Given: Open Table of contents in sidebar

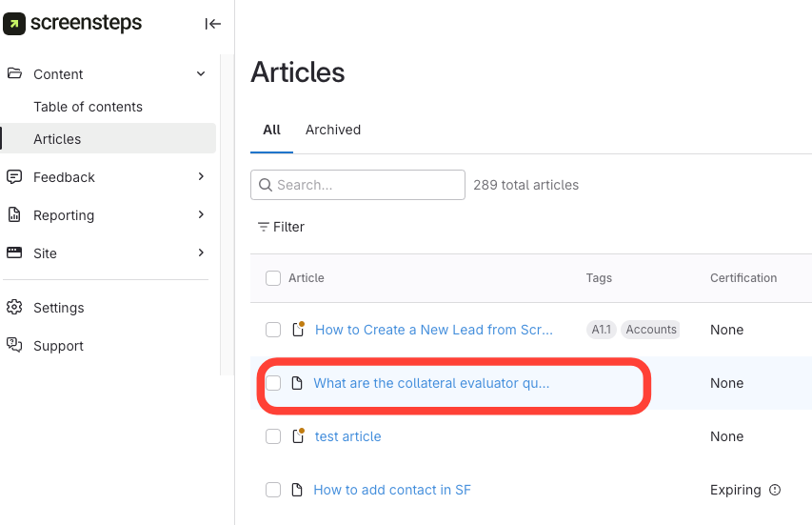Looking at the screenshot, I should click(88, 107).
